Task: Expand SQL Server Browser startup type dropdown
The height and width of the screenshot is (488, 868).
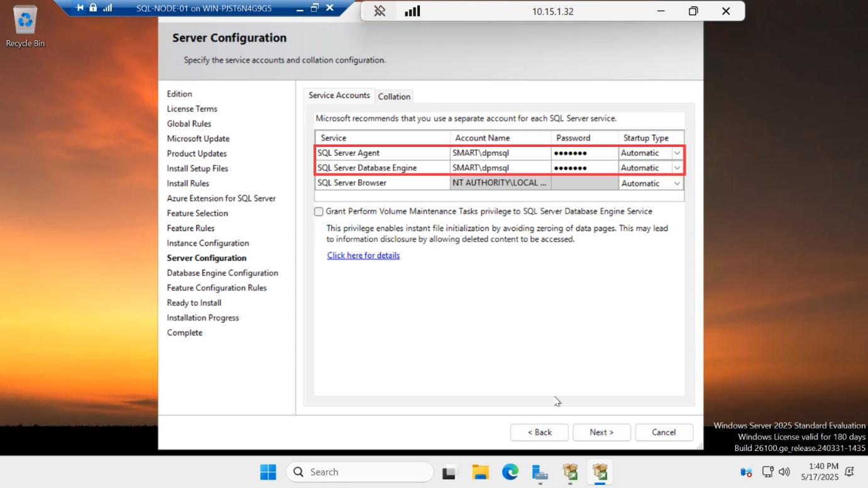Action: (677, 183)
